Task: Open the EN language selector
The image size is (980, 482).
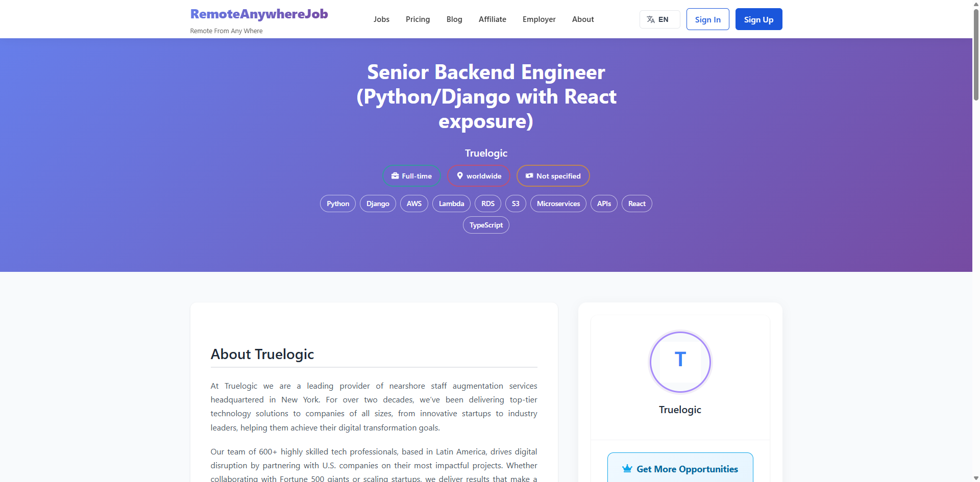Action: pos(659,19)
